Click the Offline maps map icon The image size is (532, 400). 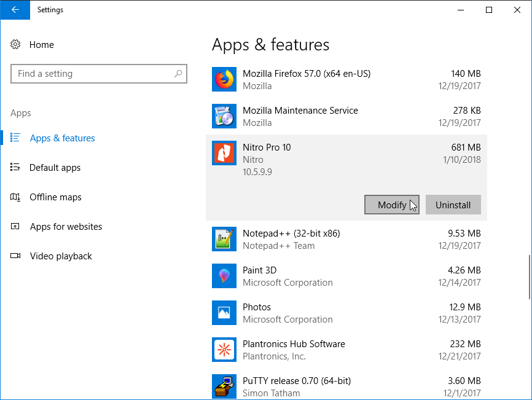pos(15,197)
